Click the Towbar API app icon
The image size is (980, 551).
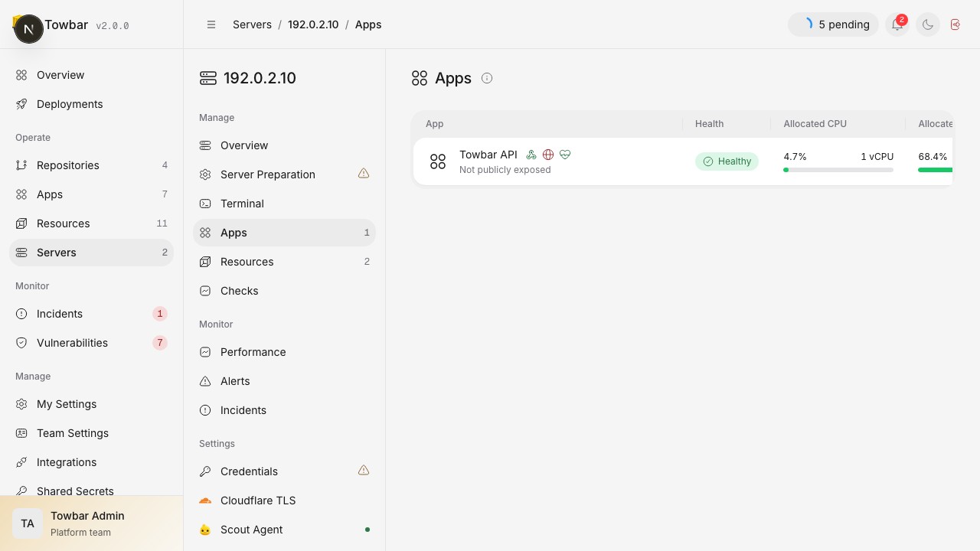(438, 161)
